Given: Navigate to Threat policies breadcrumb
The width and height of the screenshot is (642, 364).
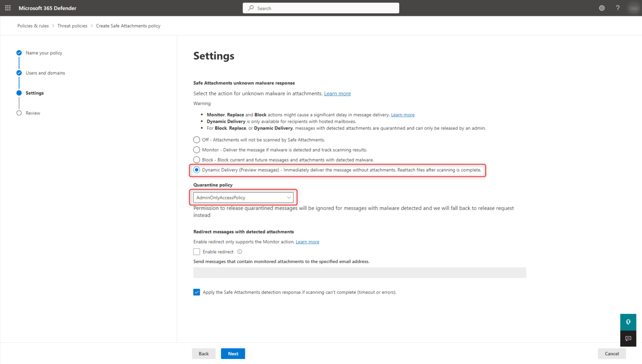Looking at the screenshot, I should tap(72, 25).
